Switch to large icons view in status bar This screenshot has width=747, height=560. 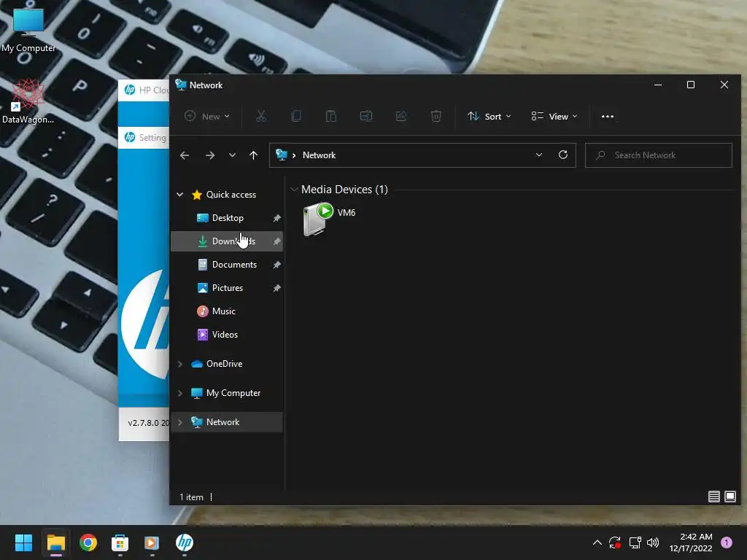click(x=729, y=497)
